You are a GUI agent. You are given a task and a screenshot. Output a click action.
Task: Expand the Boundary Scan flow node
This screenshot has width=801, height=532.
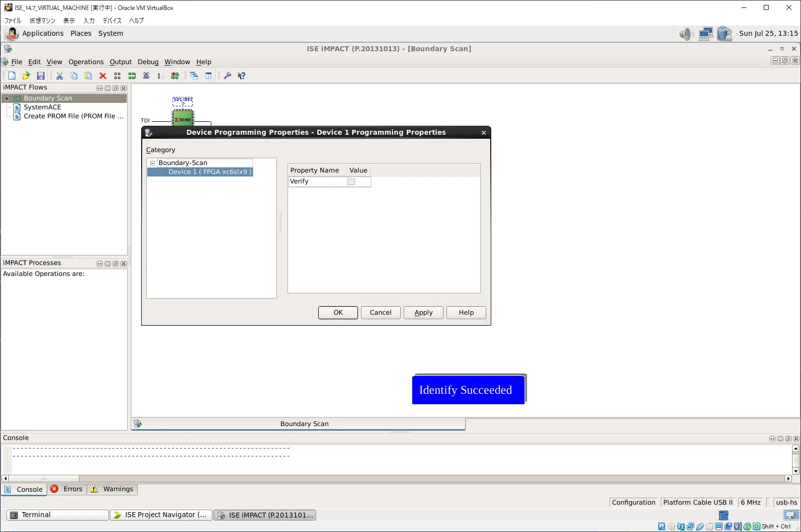pyautogui.click(x=6, y=98)
